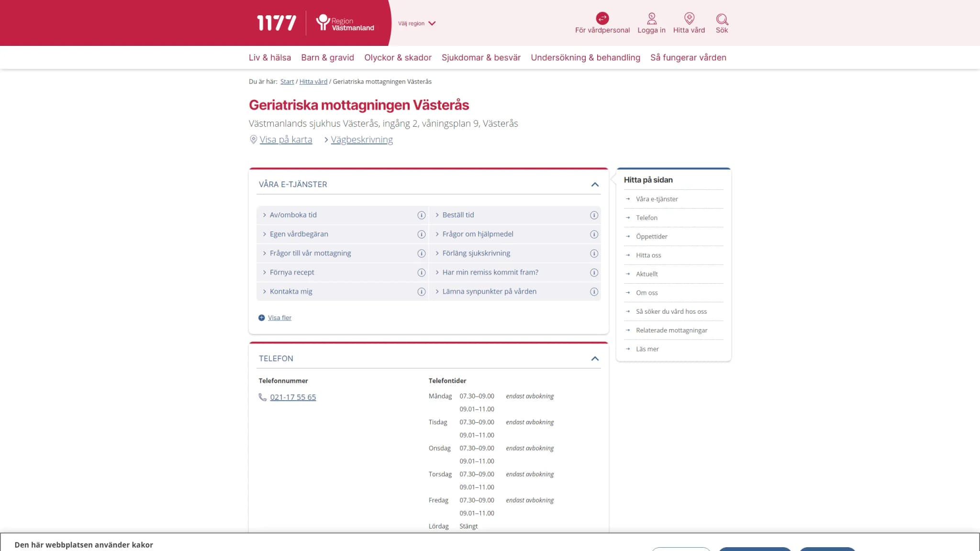Open the Förnya recept e-service
Screen dimensions: 980x551
coord(292,273)
